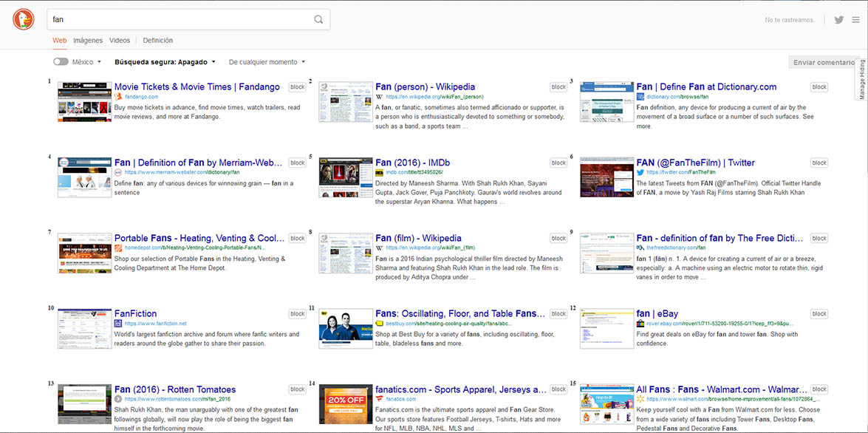Image resolution: width=868 pixels, height=433 pixels.
Task: Click the FanFiction favicon
Action: pyautogui.click(x=118, y=324)
